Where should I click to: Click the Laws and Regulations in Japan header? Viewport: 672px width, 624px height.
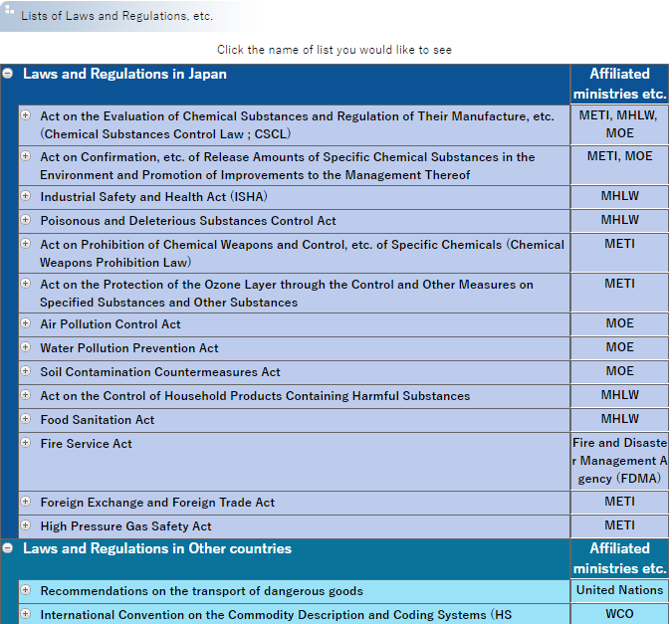[124, 74]
